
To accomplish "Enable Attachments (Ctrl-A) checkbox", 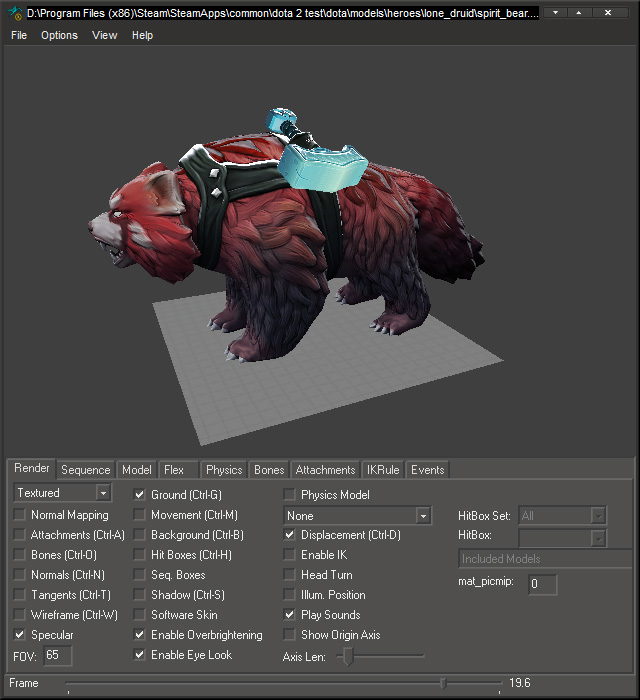I will (x=20, y=535).
